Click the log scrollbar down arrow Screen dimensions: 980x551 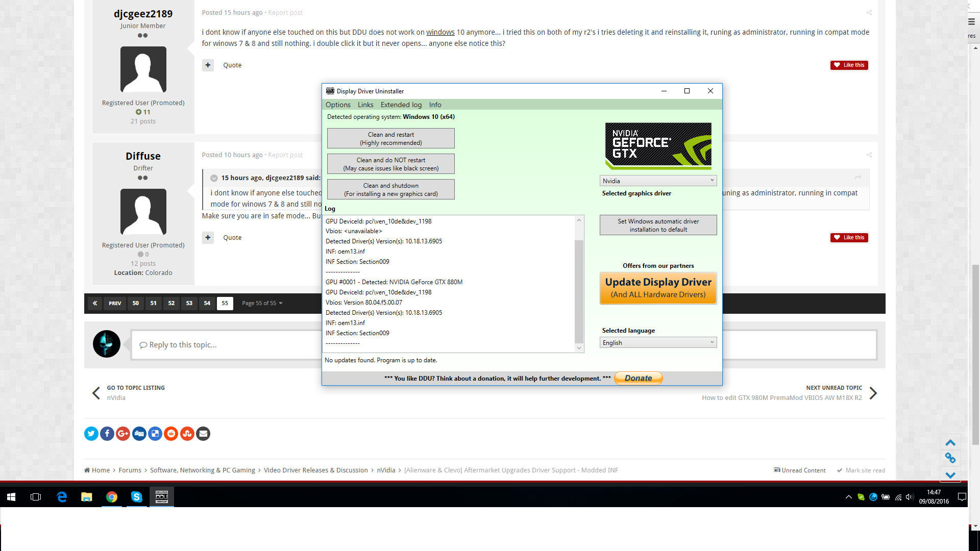click(x=579, y=348)
